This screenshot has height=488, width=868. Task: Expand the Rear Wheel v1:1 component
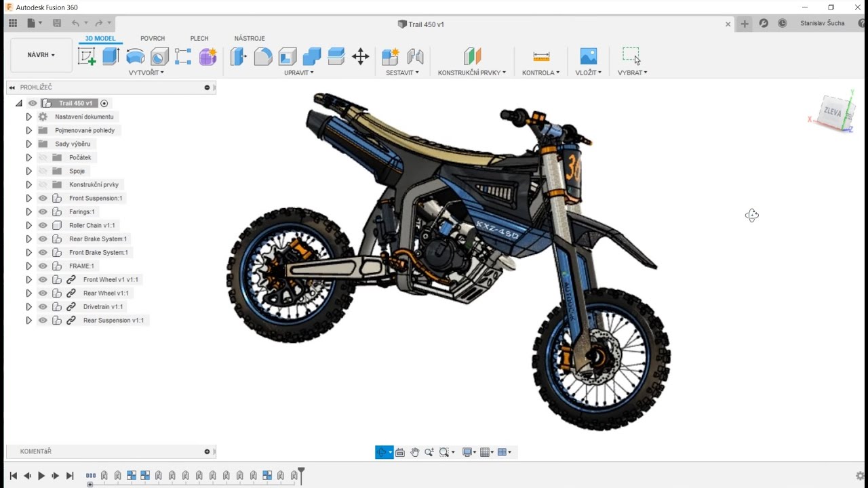click(28, 293)
